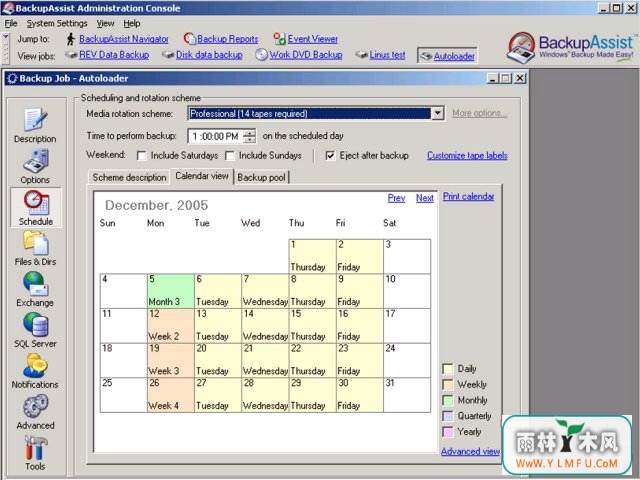Select December 30 Friday cell

pos(360,395)
